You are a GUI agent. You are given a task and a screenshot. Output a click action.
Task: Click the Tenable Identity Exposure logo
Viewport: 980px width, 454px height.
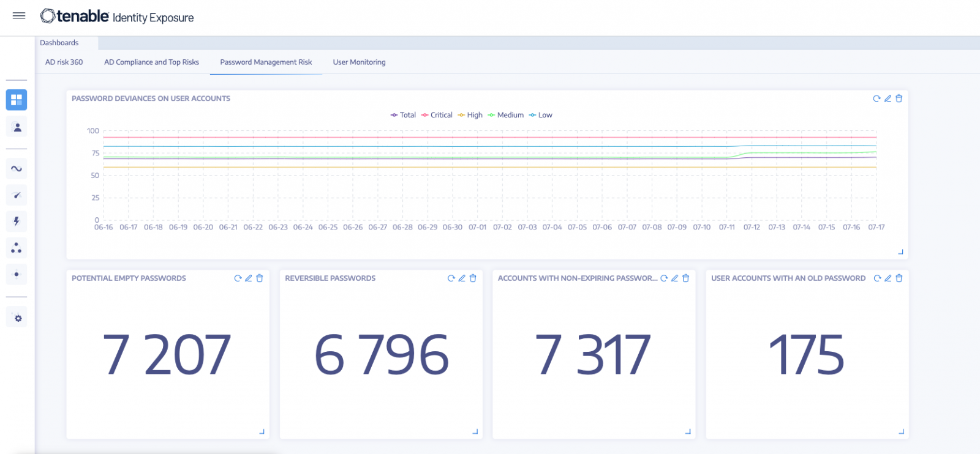point(117,17)
